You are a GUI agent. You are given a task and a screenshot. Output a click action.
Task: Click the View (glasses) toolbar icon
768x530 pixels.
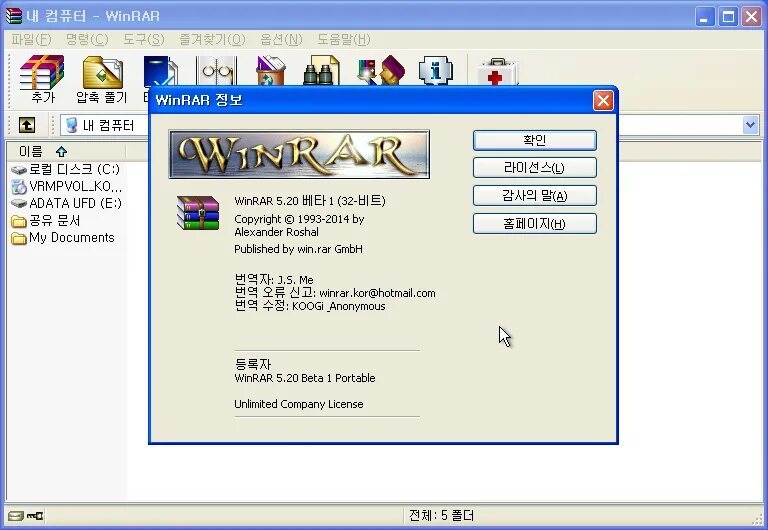[x=216, y=71]
